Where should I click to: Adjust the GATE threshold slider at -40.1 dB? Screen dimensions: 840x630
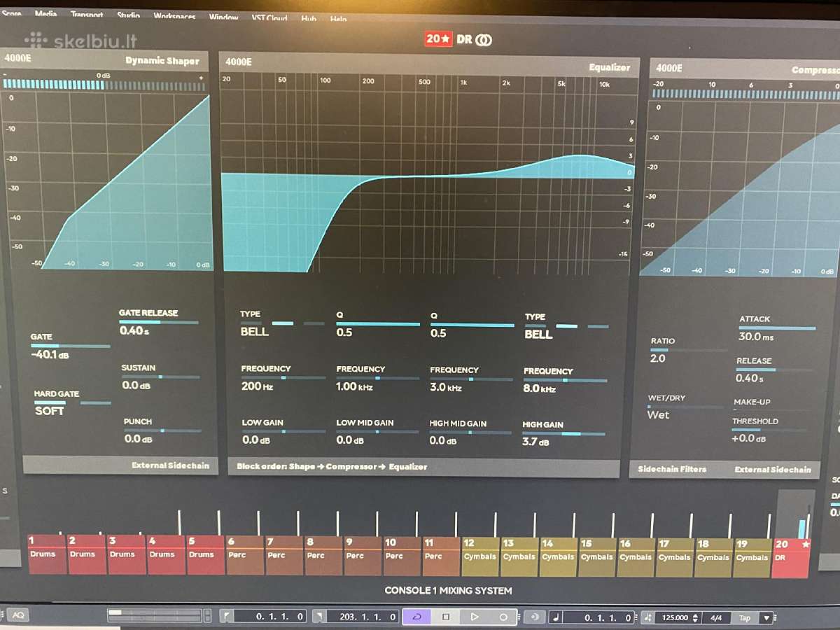click(70, 346)
